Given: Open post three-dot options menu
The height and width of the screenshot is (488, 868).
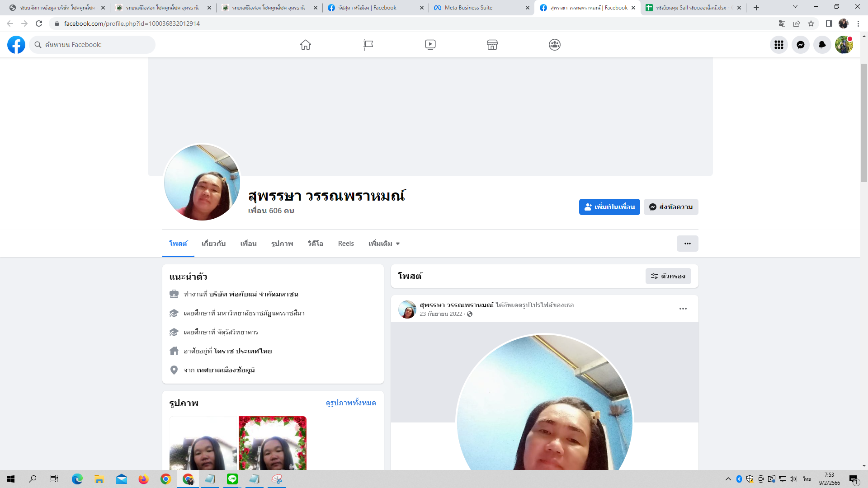Looking at the screenshot, I should point(683,309).
